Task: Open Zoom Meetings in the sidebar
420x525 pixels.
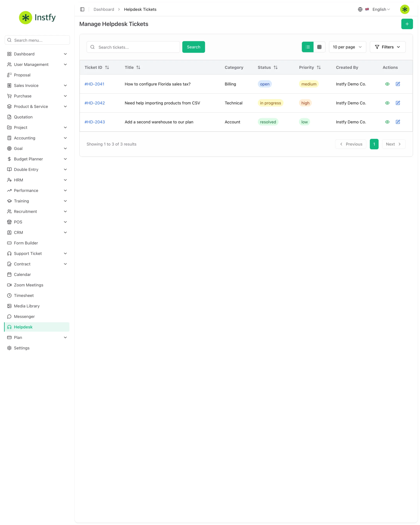Action: [37, 285]
